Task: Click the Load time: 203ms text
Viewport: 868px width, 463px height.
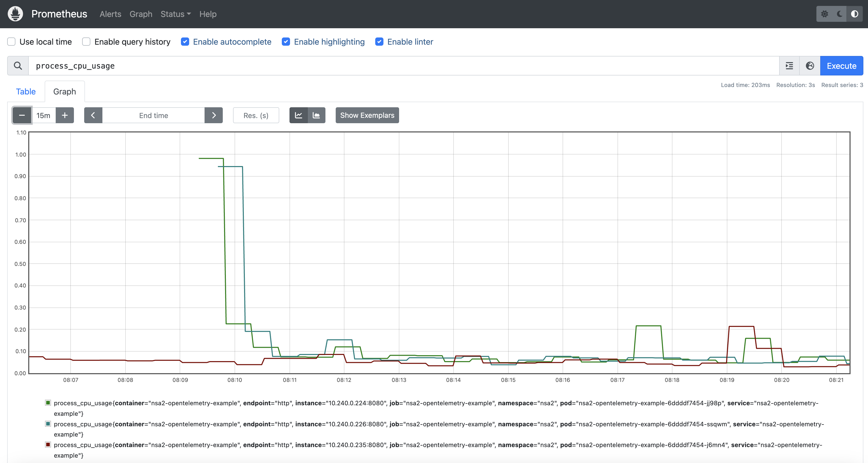Action: (x=745, y=85)
